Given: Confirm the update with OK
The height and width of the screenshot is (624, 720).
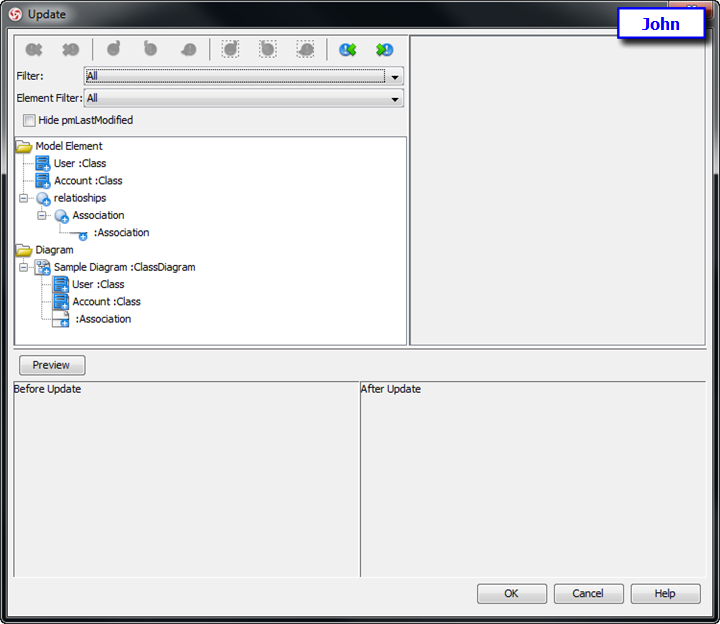Looking at the screenshot, I should click(512, 594).
